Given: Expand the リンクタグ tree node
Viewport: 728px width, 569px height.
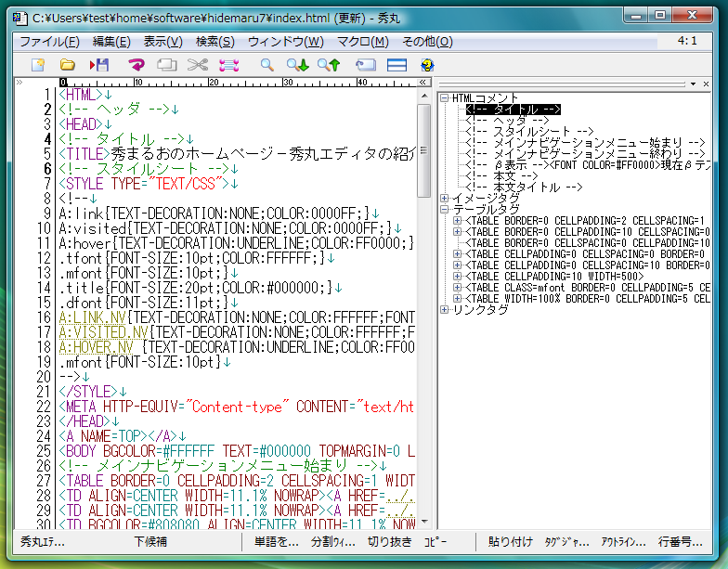Looking at the screenshot, I should coord(444,310).
